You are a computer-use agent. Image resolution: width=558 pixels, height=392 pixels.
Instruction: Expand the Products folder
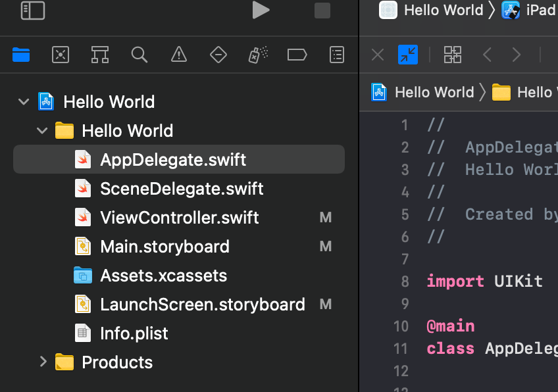pos(42,361)
